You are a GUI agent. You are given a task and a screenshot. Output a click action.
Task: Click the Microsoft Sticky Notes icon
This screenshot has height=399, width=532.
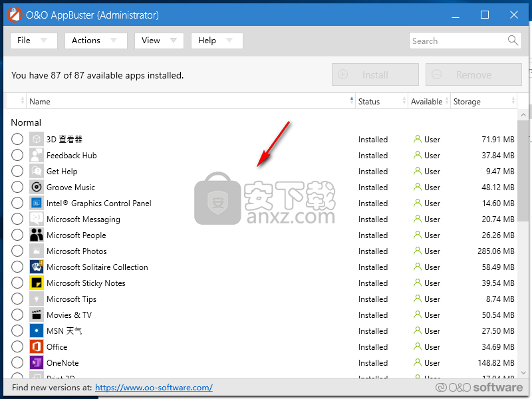click(37, 283)
